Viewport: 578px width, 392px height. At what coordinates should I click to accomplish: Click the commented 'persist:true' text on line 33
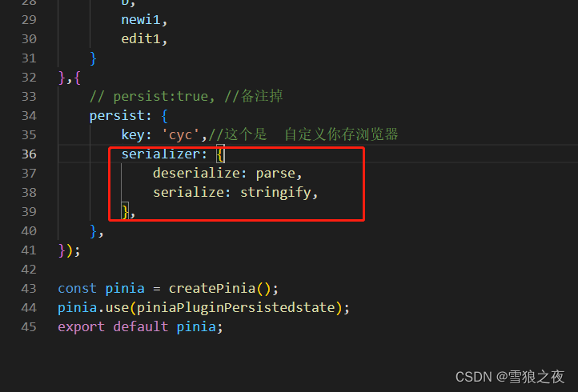pos(161,97)
